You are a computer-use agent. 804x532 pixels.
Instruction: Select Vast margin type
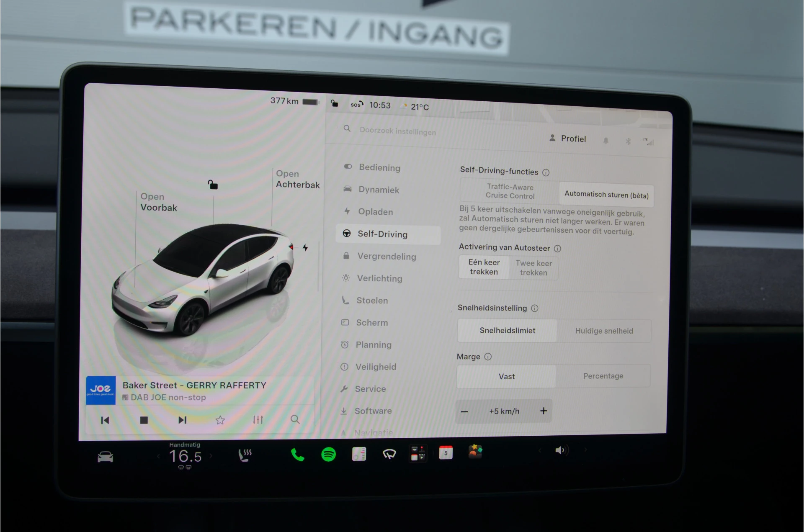pyautogui.click(x=506, y=376)
